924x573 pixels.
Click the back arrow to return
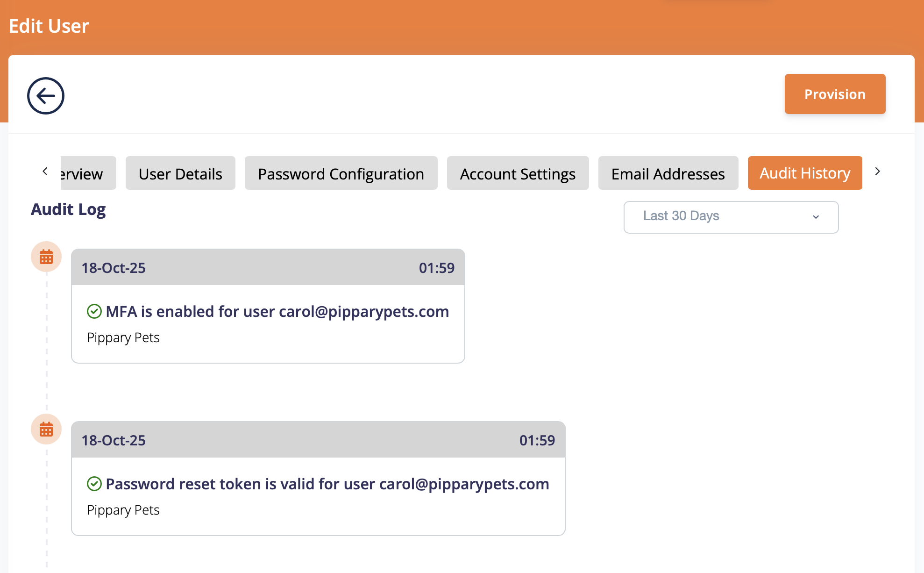[x=45, y=95]
